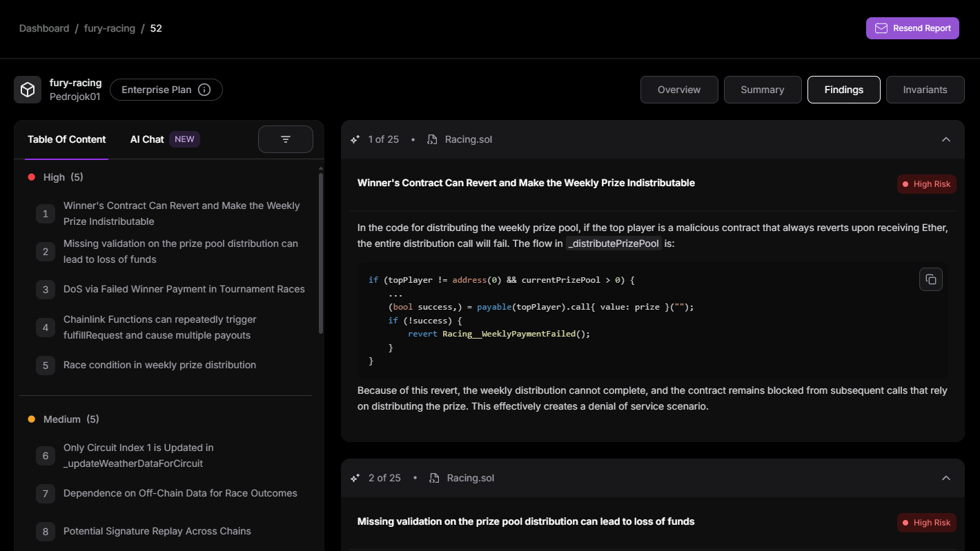
Task: Click Racing.sol filename in finding 2 header
Action: point(471,478)
